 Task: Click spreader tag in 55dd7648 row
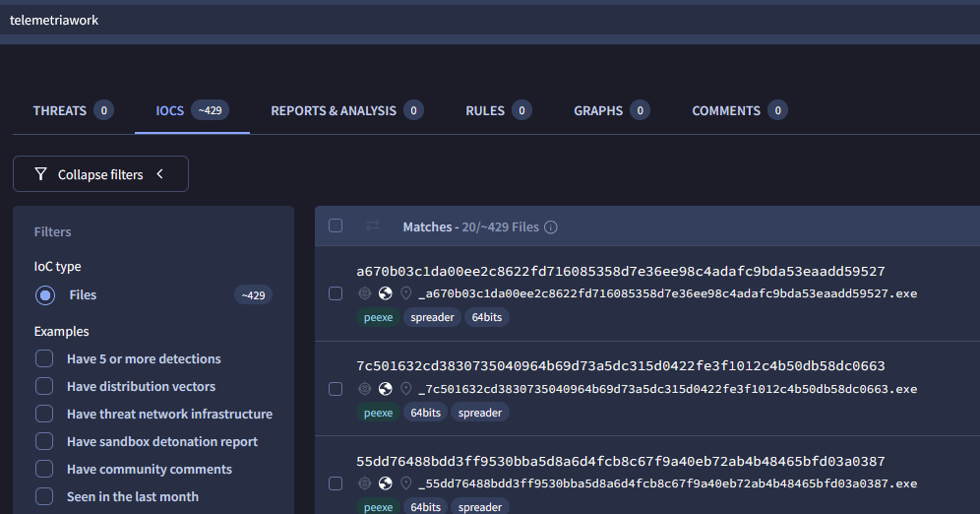pyautogui.click(x=480, y=506)
